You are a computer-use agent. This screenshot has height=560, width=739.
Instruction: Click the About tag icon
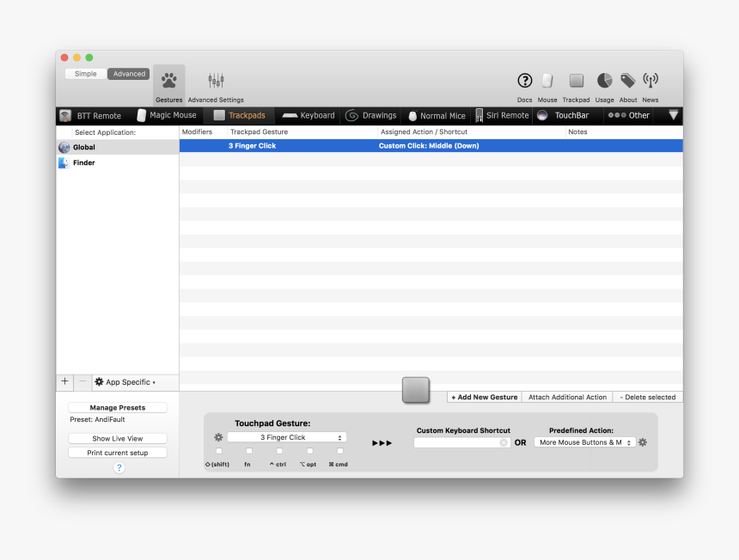(x=627, y=81)
